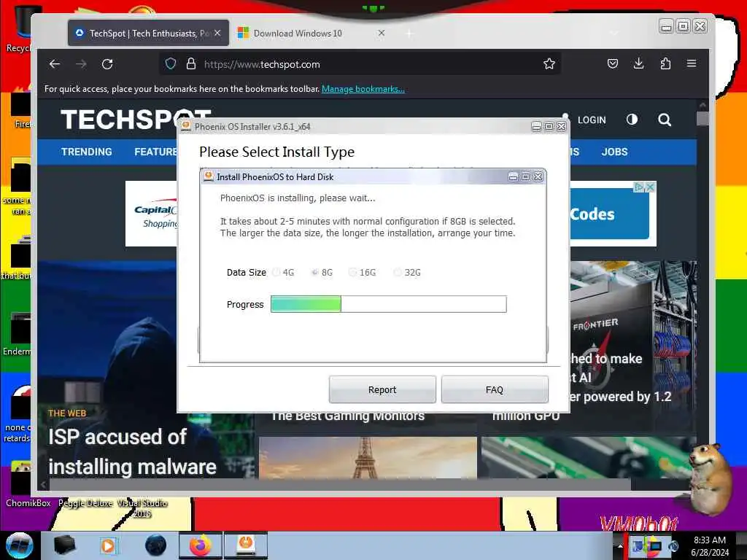Go back using Firefox back arrow

(54, 64)
